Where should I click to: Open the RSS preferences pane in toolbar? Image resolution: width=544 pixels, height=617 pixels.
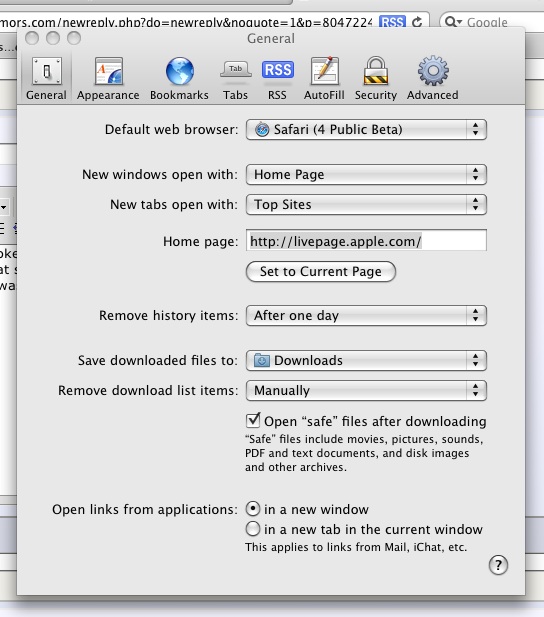point(278,78)
